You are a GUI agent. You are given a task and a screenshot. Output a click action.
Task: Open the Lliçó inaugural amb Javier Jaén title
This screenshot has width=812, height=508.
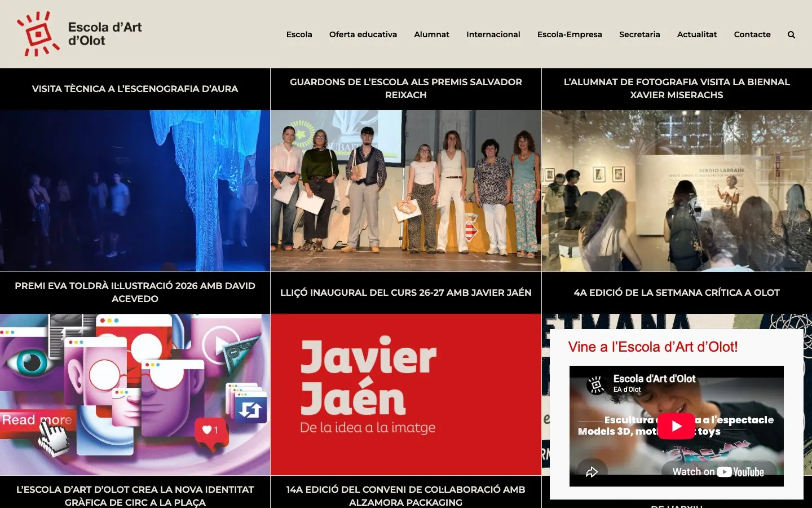coord(406,292)
